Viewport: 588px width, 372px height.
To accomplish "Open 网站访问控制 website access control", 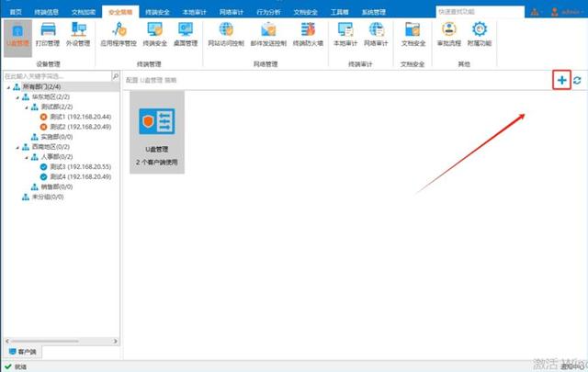I will [226, 35].
